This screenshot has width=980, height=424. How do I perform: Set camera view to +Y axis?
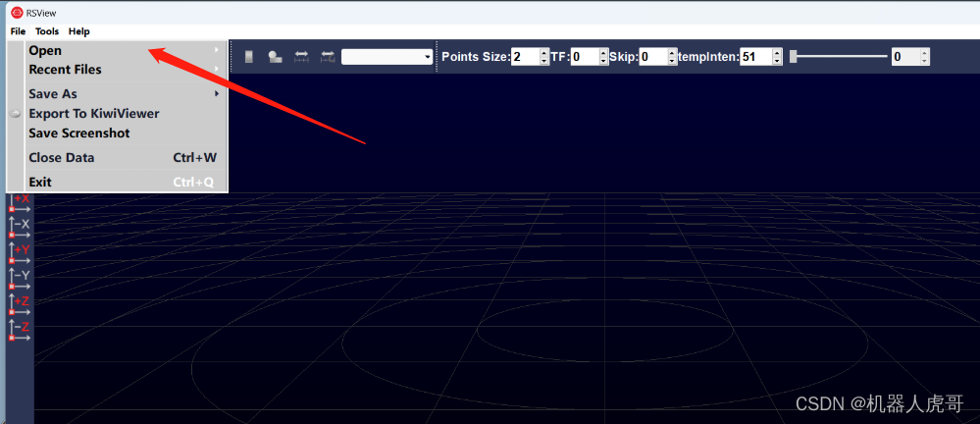point(19,254)
